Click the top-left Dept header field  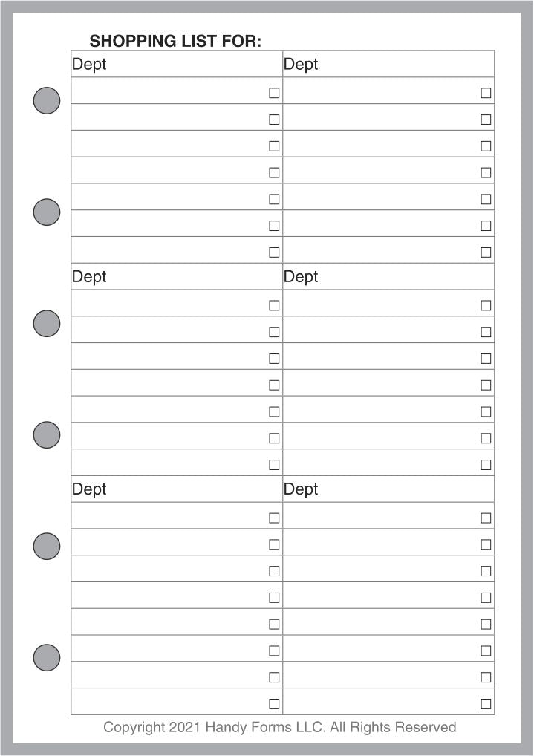point(177,65)
